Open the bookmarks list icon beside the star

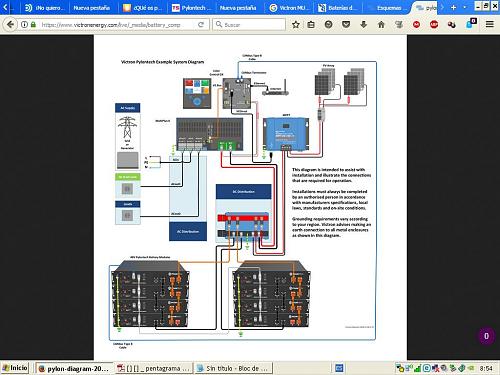311,24
